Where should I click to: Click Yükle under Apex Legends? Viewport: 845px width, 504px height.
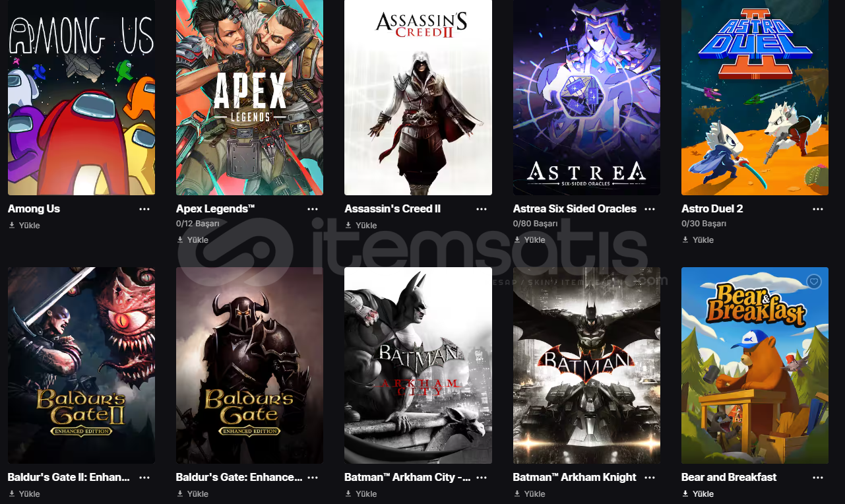pos(193,240)
